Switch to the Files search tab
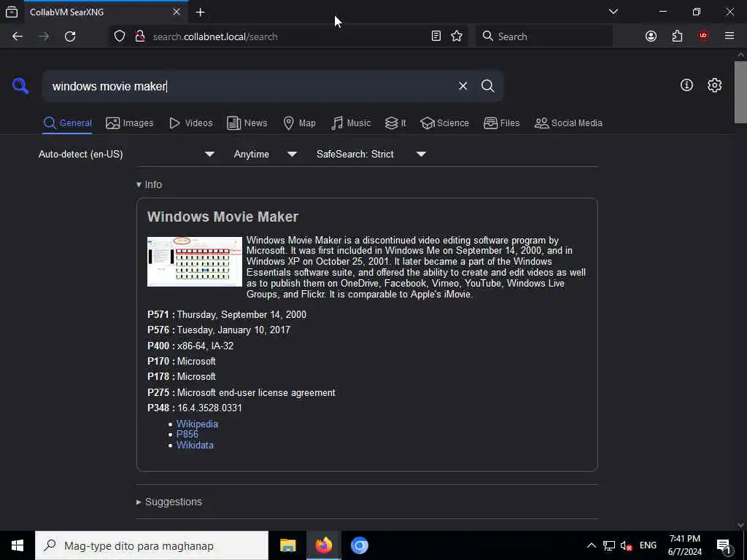This screenshot has width=747, height=560. click(502, 122)
